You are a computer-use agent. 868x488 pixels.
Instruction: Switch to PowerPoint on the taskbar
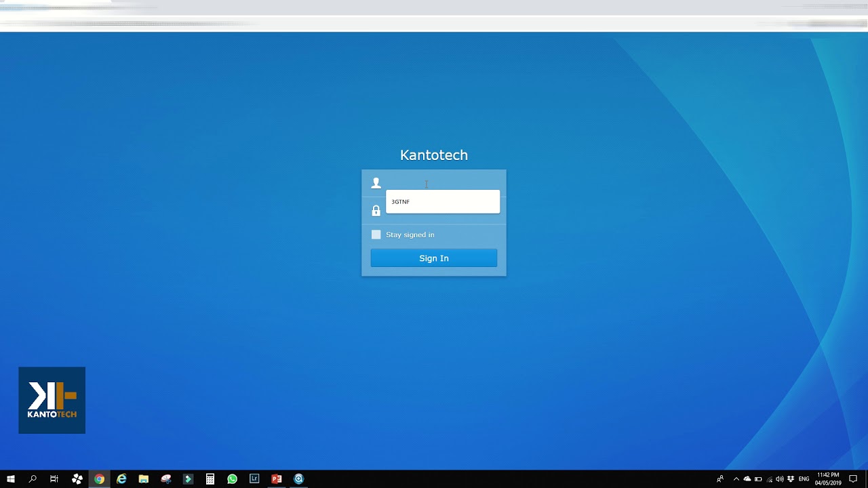(x=277, y=479)
